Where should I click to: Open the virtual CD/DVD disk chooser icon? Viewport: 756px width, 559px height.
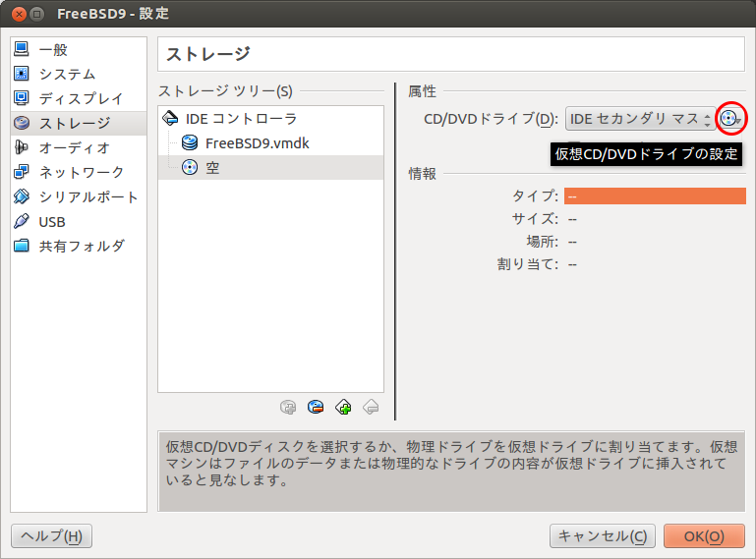(730, 119)
